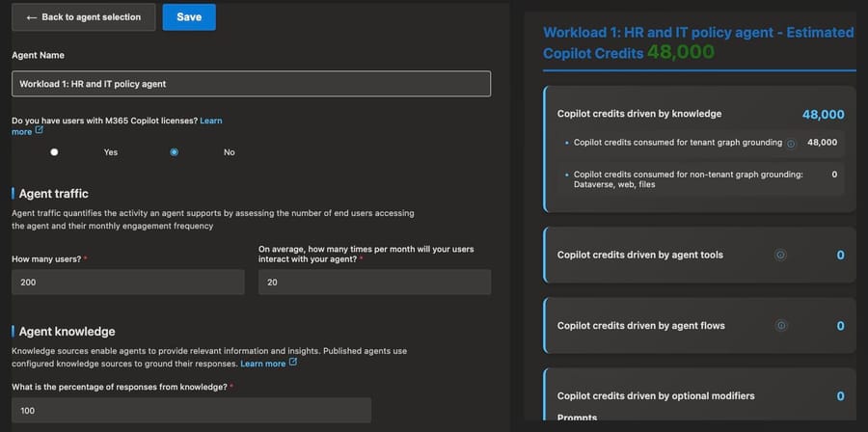The width and height of the screenshot is (868, 432).
Task: Click the green 48,000 estimated credits total
Action: [681, 52]
